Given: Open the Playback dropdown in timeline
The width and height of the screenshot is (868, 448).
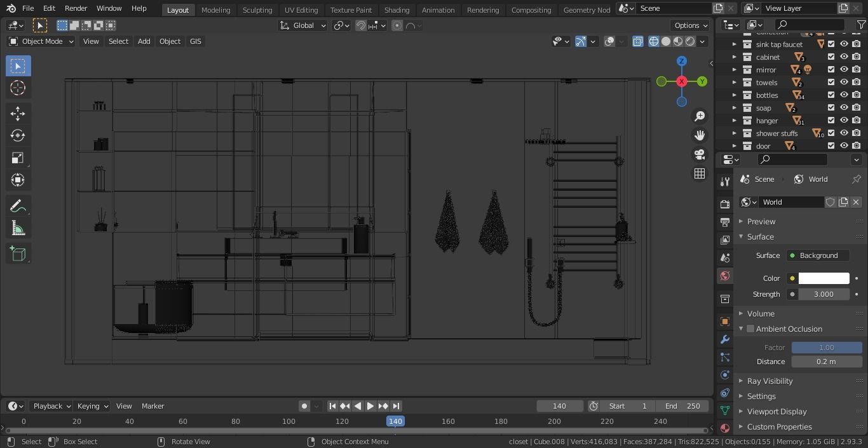Looking at the screenshot, I should point(51,406).
